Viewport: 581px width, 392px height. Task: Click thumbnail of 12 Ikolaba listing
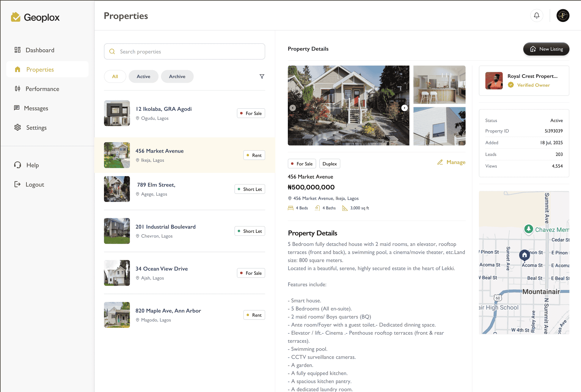117,113
